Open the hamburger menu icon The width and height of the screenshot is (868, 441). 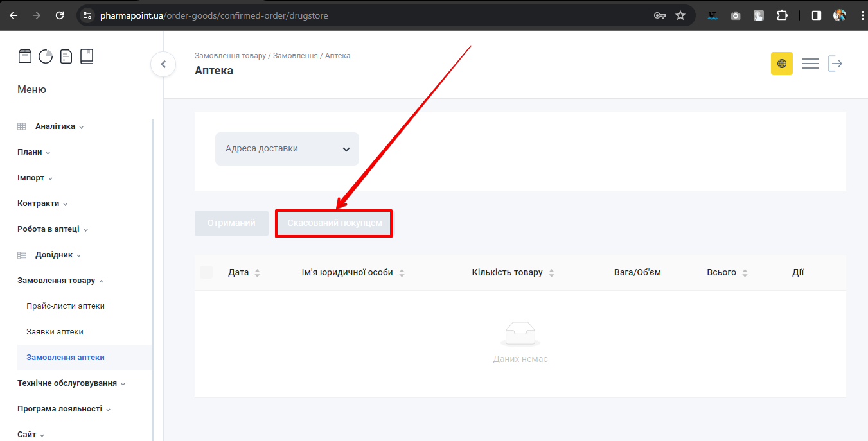(x=810, y=64)
